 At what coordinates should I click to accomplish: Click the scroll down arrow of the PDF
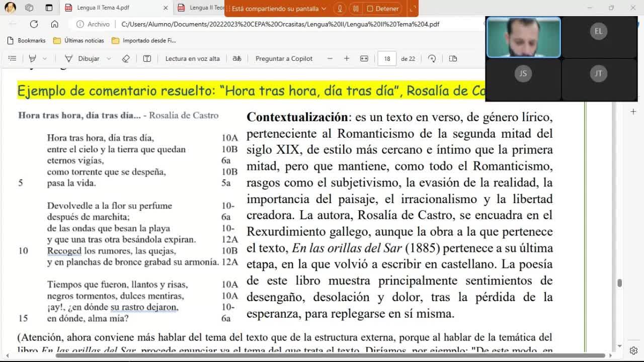coord(619,346)
